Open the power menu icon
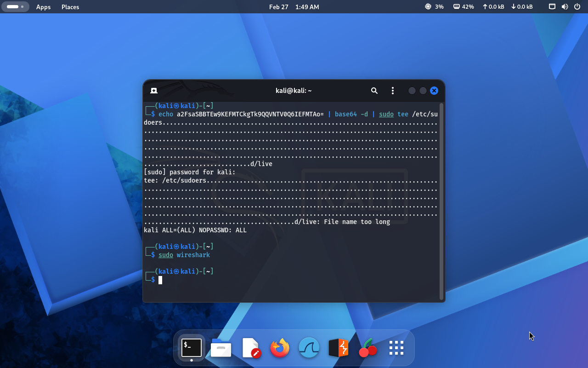 pyautogui.click(x=577, y=7)
